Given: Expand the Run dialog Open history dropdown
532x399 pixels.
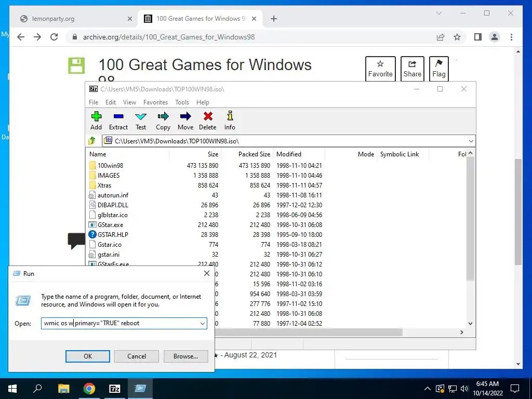Looking at the screenshot, I should (203, 323).
